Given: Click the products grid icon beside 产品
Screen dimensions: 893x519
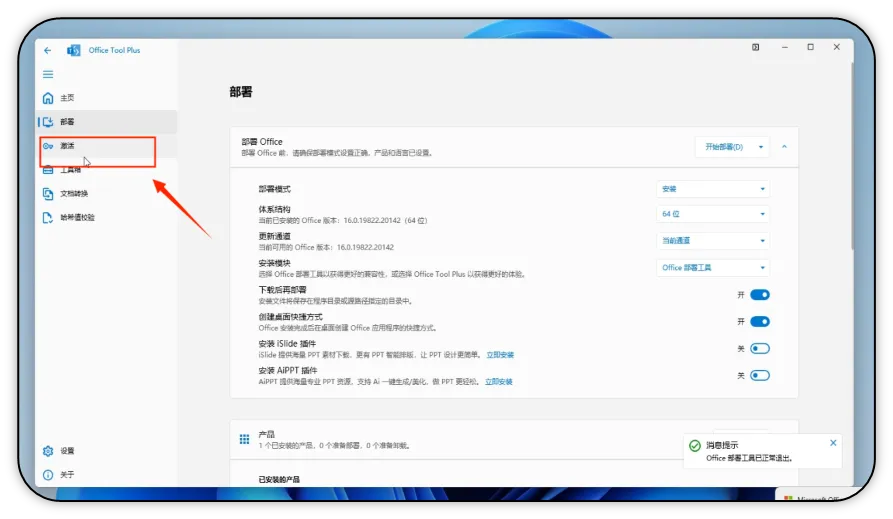Looking at the screenshot, I should coord(244,439).
